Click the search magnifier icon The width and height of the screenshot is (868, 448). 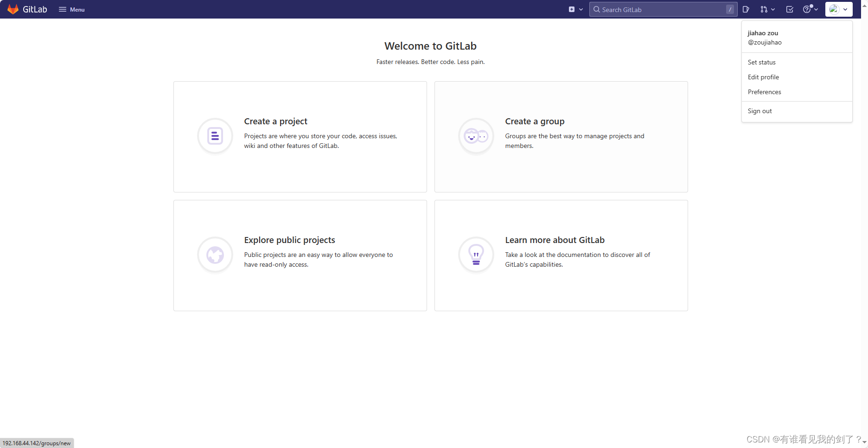point(597,9)
